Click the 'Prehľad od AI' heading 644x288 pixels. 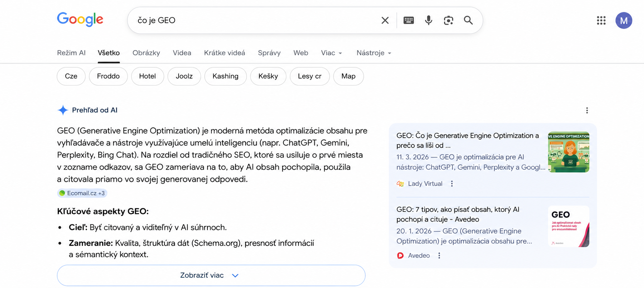[95, 110]
